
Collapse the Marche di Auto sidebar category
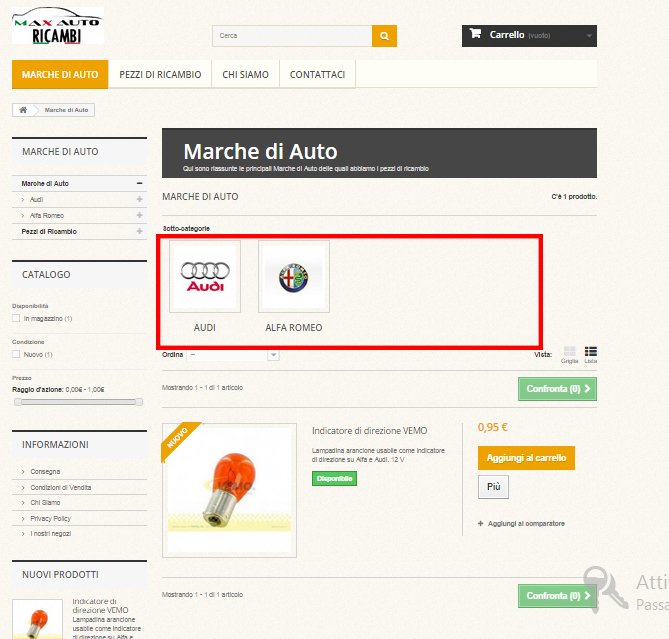coord(140,183)
